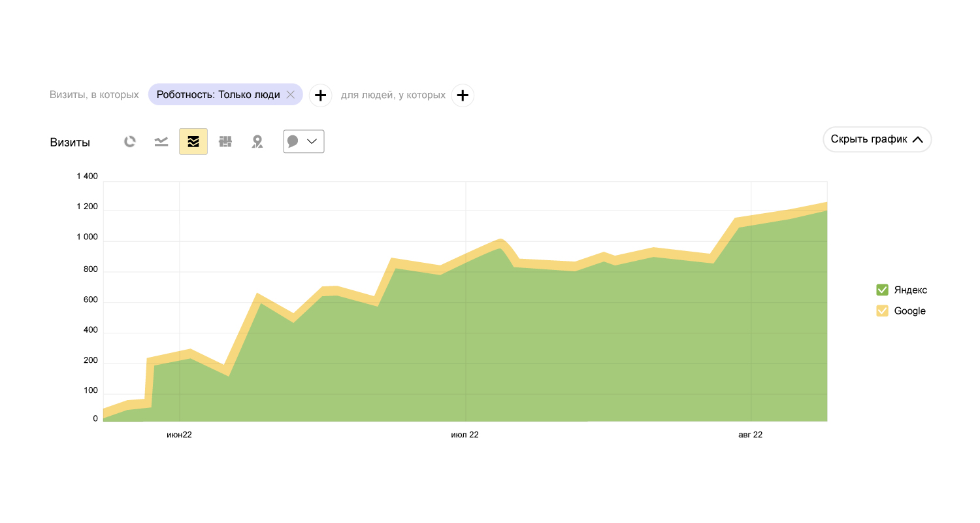Switch to the pie chart view
Viewport: 980px width, 523px height.
tap(130, 142)
